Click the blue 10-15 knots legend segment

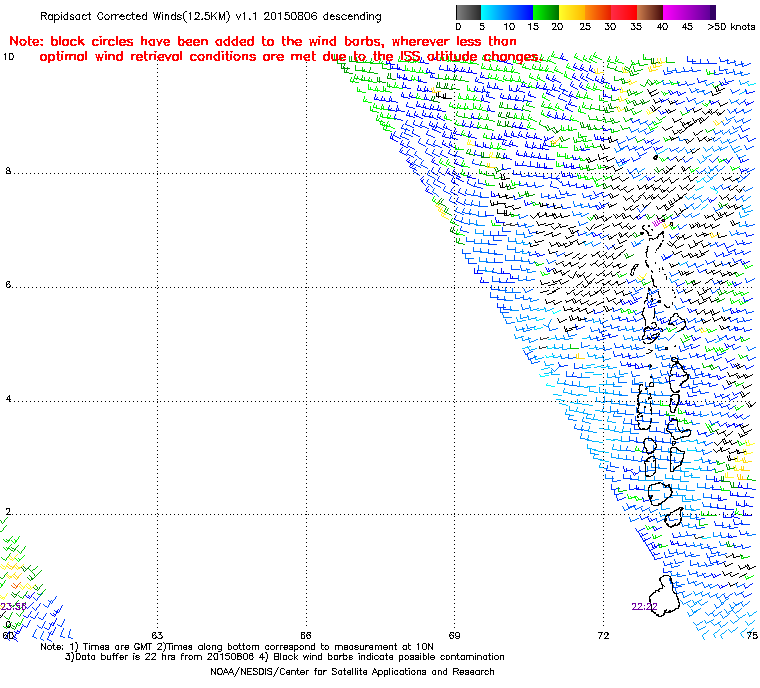click(520, 12)
